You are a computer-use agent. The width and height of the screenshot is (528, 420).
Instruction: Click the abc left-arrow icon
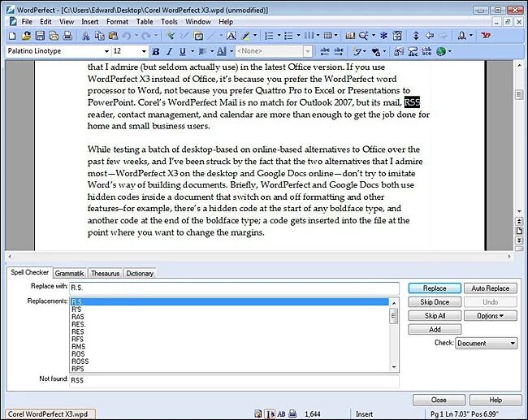(325, 51)
